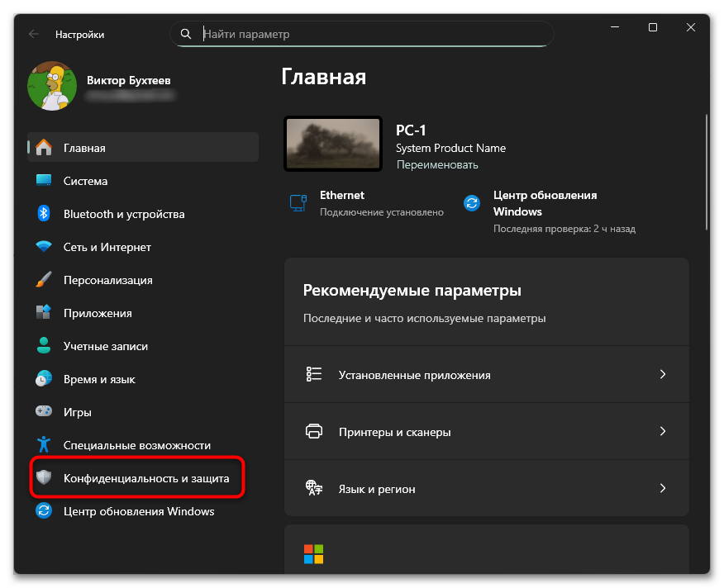Viewport: 724px width, 588px height.
Task: Click the Переименовать link
Action: tap(437, 165)
